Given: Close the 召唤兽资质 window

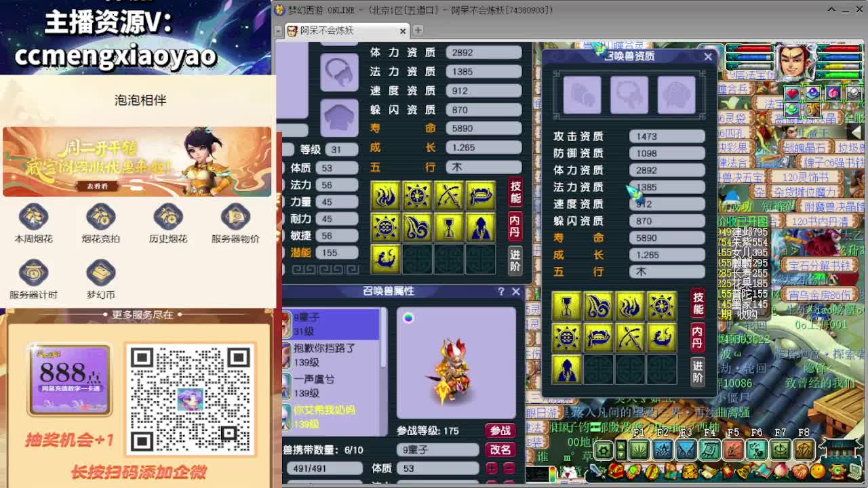Looking at the screenshot, I should coord(708,57).
